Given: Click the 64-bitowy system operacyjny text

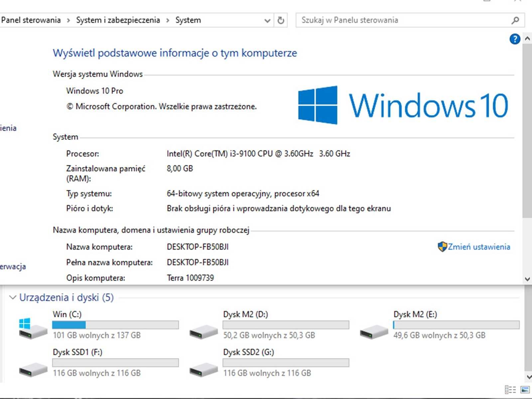Looking at the screenshot, I should pyautogui.click(x=243, y=194).
